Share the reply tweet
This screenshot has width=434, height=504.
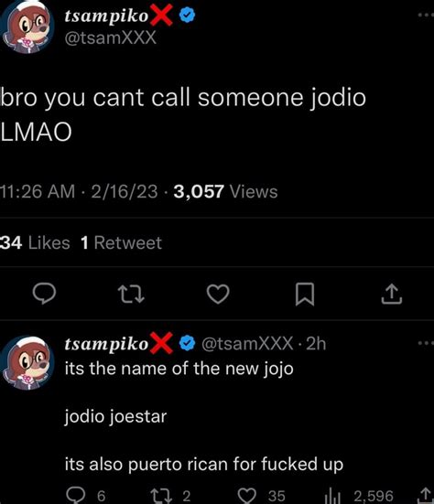[x=426, y=496]
